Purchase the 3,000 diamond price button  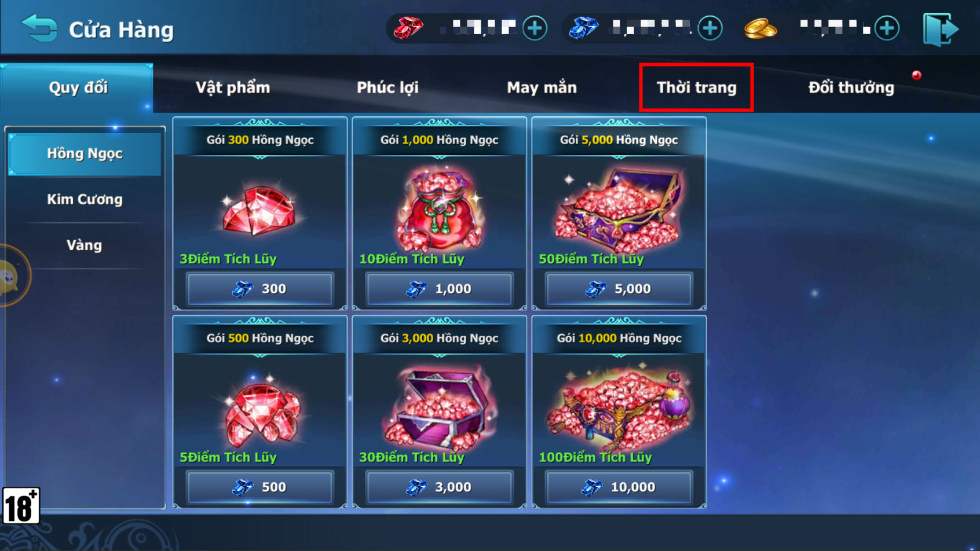pyautogui.click(x=440, y=487)
